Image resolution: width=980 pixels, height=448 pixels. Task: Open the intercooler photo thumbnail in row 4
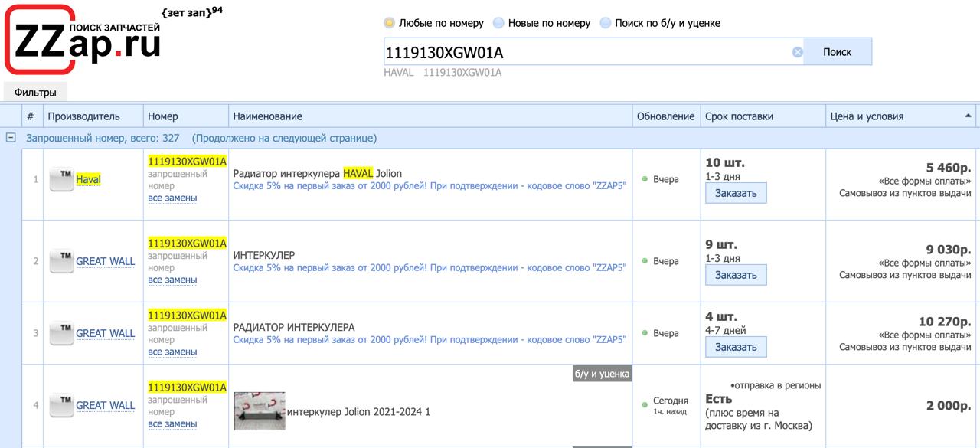click(x=260, y=411)
